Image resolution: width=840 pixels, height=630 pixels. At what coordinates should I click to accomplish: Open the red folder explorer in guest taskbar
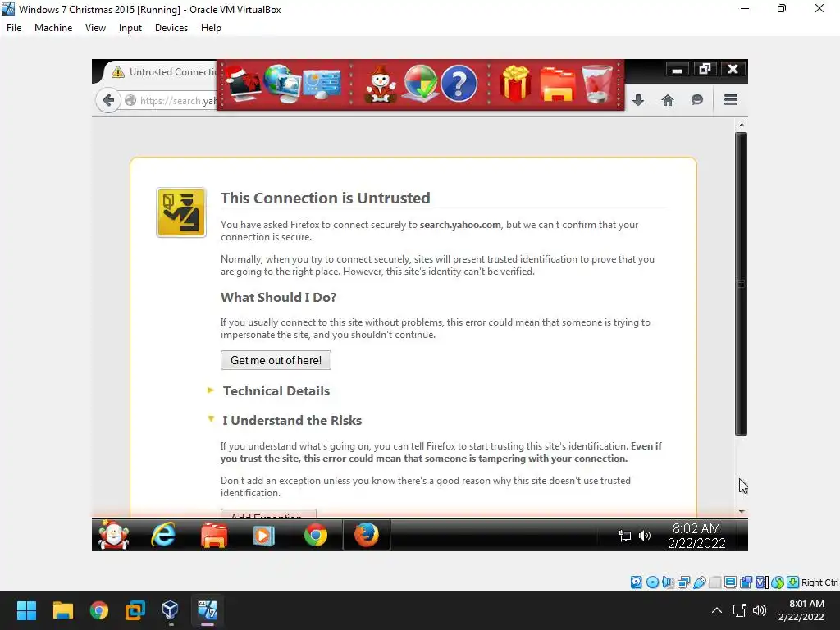(214, 535)
